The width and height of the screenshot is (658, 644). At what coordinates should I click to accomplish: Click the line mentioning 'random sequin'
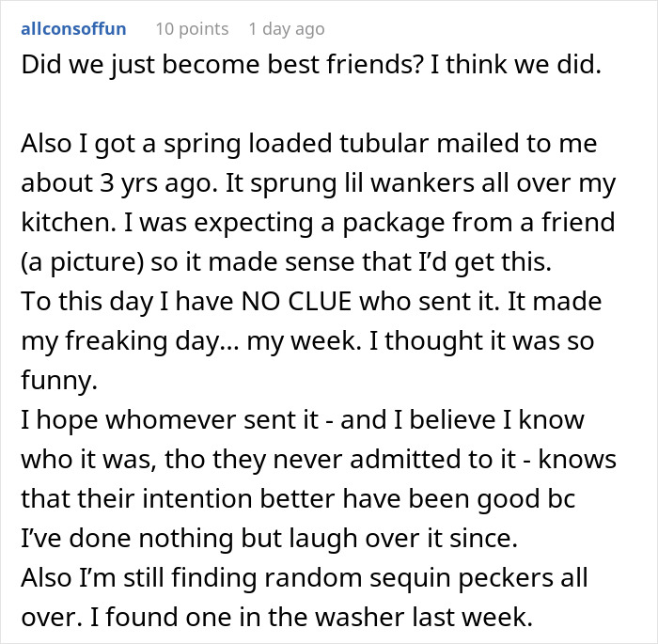[x=305, y=578]
